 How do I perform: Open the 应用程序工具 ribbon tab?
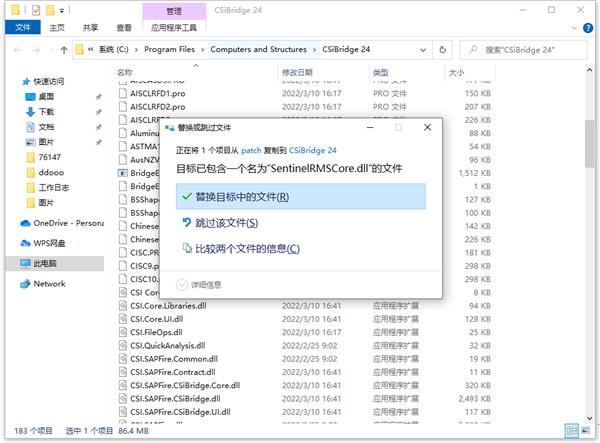point(174,28)
